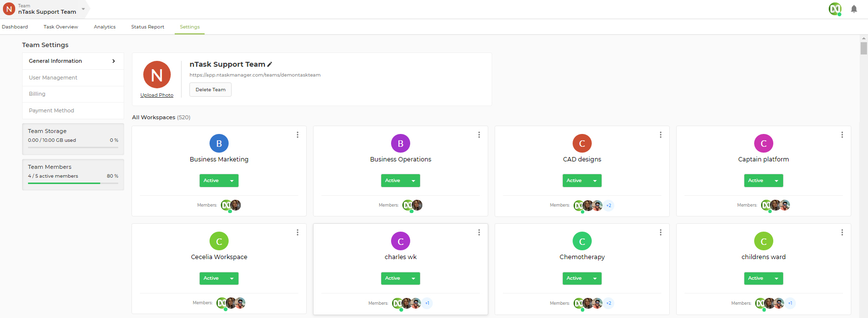Viewport: 868px width, 318px height.
Task: Click the Team Members progress bar
Action: pos(73,183)
